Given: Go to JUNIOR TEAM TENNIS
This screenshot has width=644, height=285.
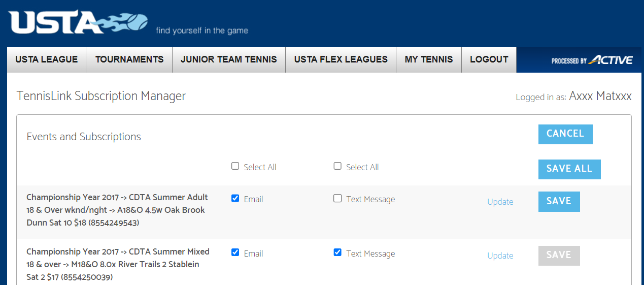Looking at the screenshot, I should coord(229,60).
